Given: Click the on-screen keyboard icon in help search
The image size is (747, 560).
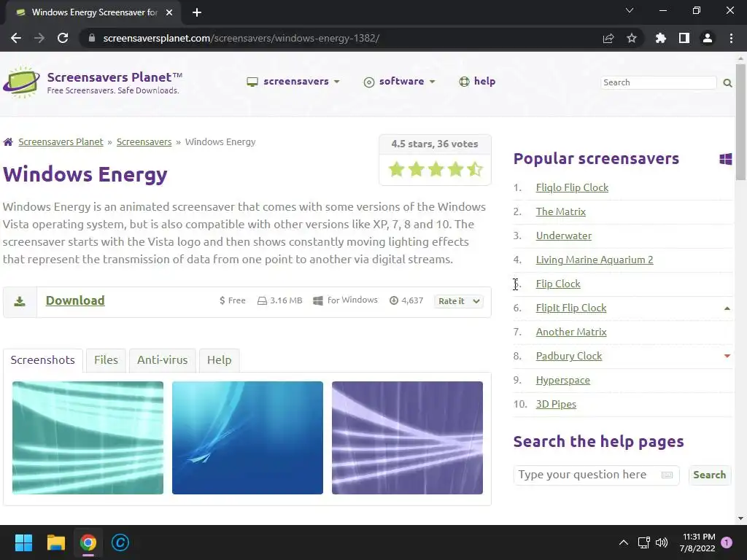Looking at the screenshot, I should point(667,475).
